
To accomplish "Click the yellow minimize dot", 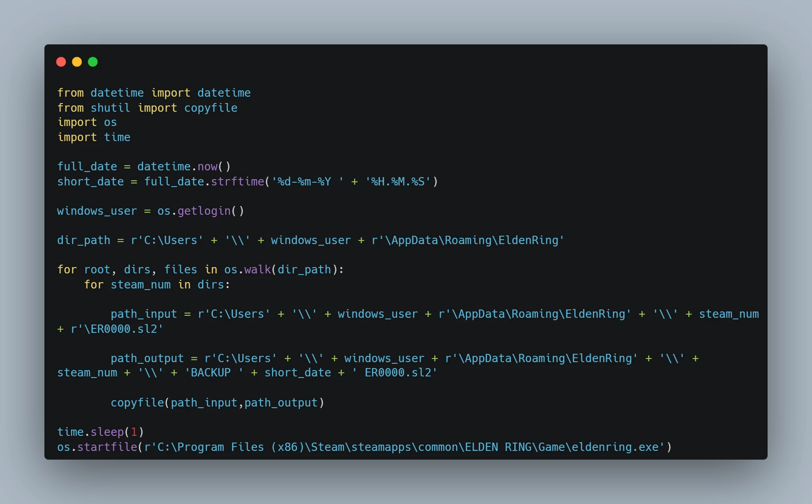I will pos(77,62).
